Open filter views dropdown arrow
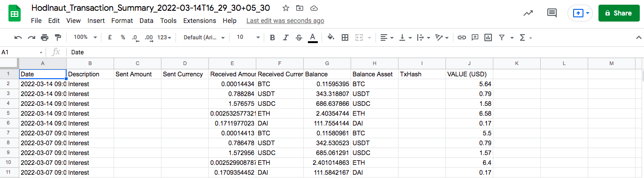This screenshot has width=644, height=178. click(512, 37)
